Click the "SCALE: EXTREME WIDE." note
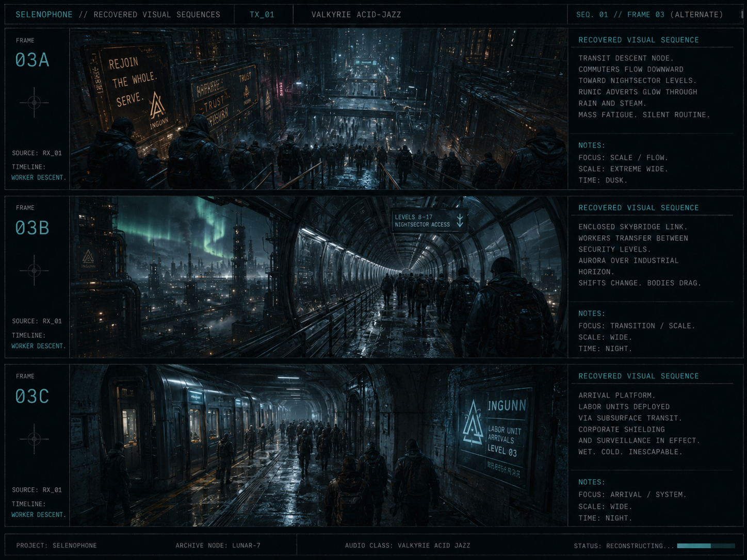747x560 pixels. (623, 169)
